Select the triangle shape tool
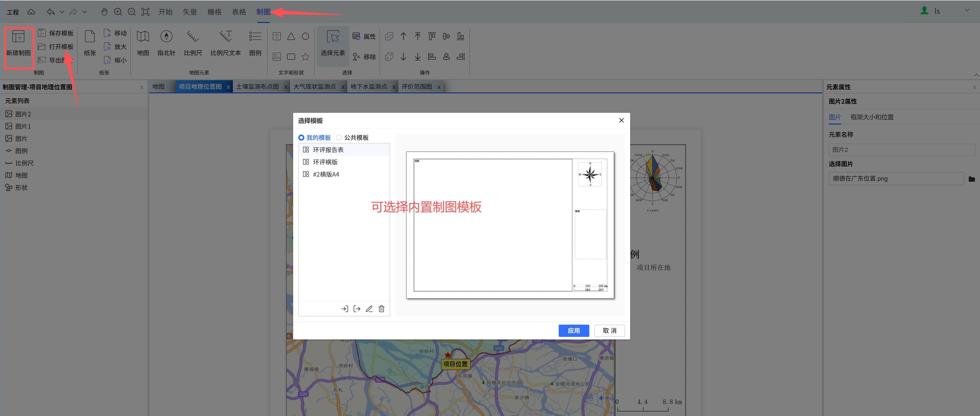 tap(291, 36)
